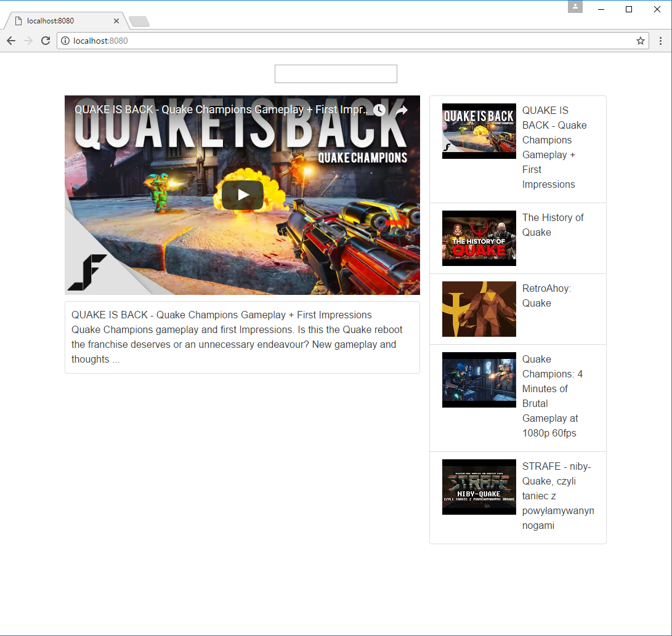The height and width of the screenshot is (636, 672).
Task: Select the localhost:8080 browser tab
Action: 62,20
